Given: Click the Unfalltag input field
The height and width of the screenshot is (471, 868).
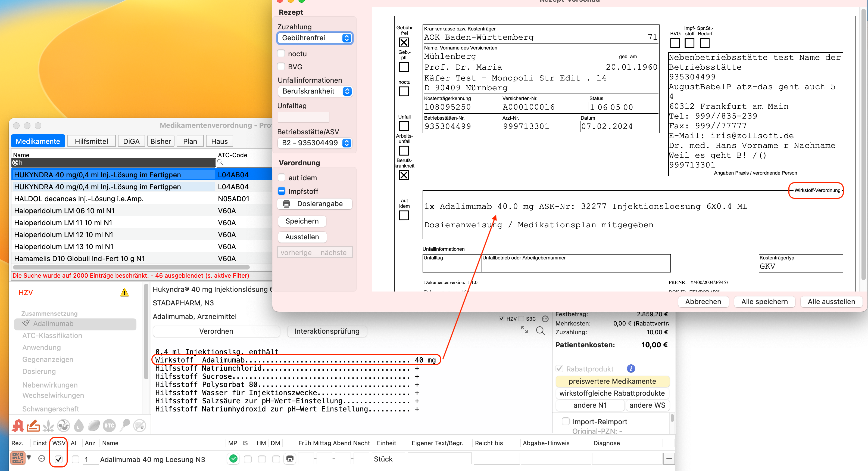Looking at the screenshot, I should pos(303,117).
